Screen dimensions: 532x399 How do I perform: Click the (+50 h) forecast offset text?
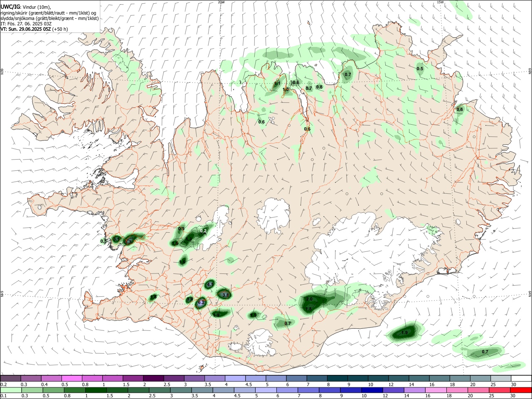60,29
